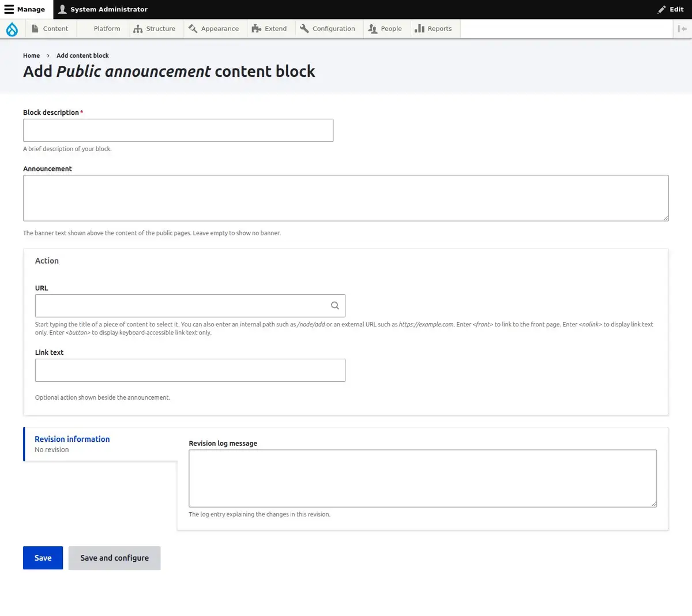Focus the Link text field

coord(190,370)
